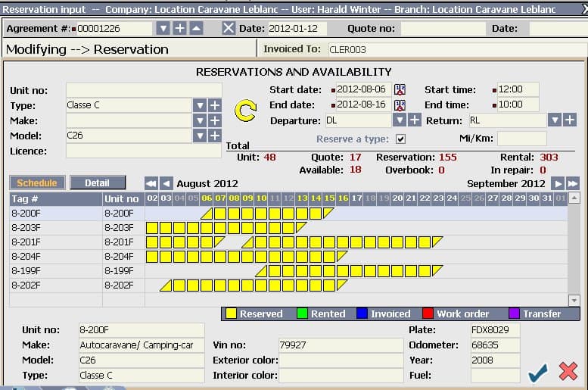This screenshot has width=588, height=390.
Task: Cancel using the red X icon
Action: (568, 372)
